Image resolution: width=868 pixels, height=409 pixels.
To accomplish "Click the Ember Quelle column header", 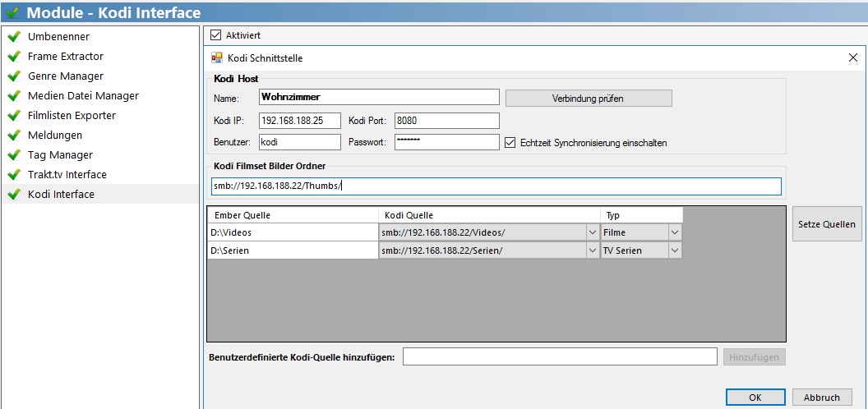I will tap(293, 215).
